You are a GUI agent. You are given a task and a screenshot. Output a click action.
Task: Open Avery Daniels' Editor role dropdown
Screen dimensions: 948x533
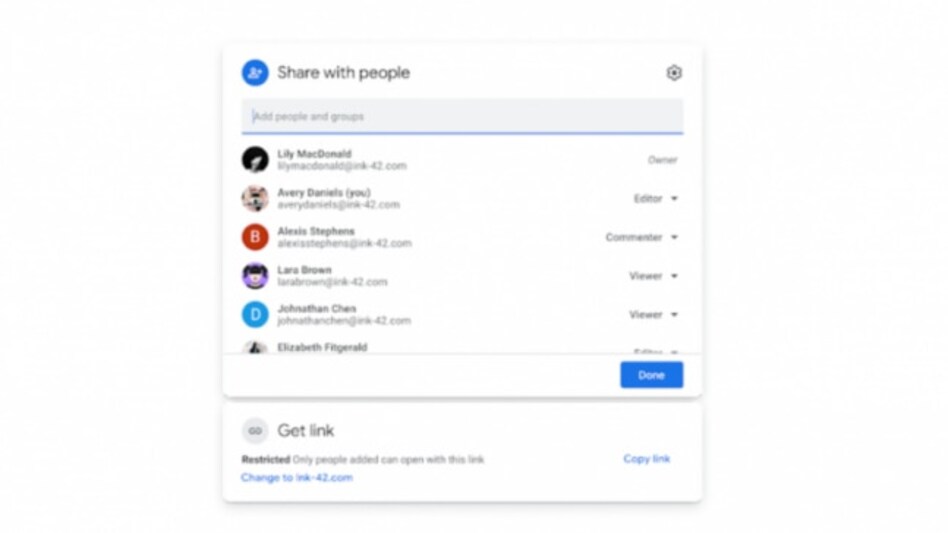[656, 199]
